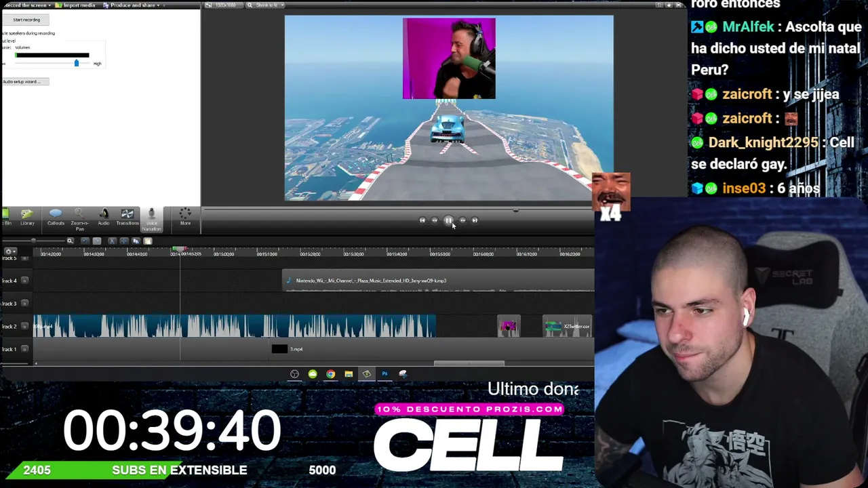Fast forward the preview playback

point(462,220)
